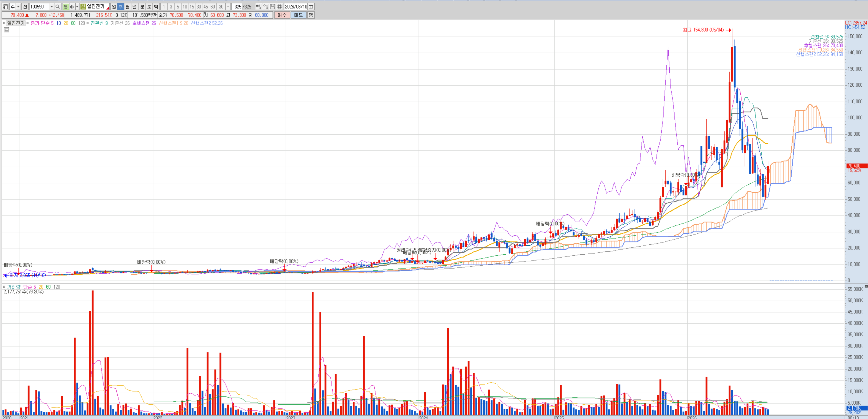Image resolution: width=868 pixels, height=419 pixels.
Task: Select the 10 interval button
Action: [185, 7]
